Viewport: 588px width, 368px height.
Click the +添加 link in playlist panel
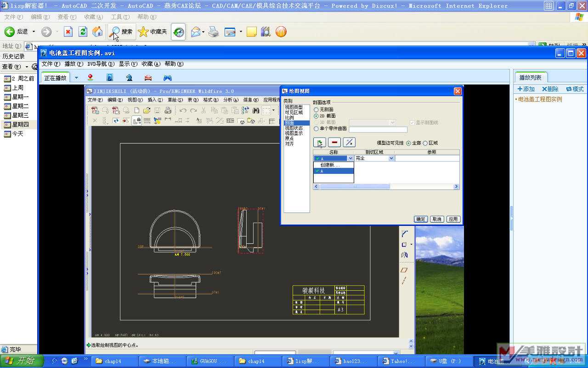point(526,89)
